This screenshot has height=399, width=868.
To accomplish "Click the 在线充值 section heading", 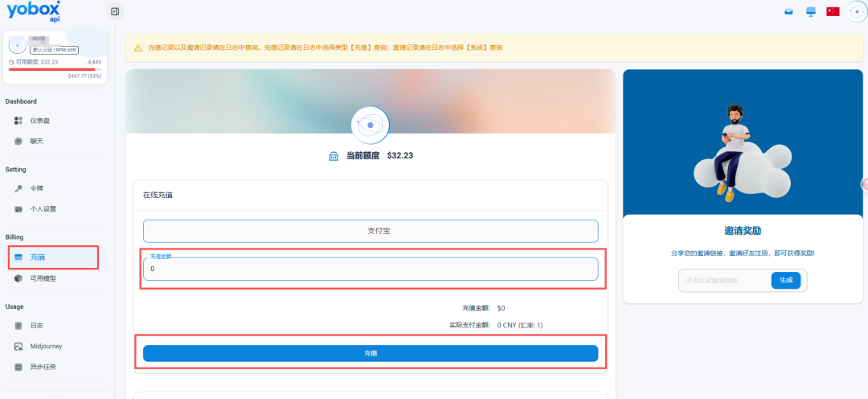I will [x=158, y=195].
